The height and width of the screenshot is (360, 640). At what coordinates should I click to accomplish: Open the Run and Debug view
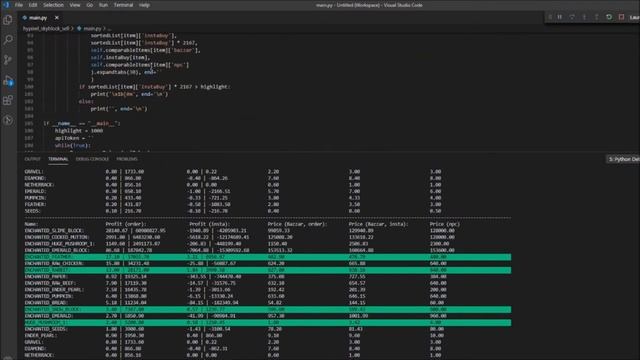pos(8,80)
